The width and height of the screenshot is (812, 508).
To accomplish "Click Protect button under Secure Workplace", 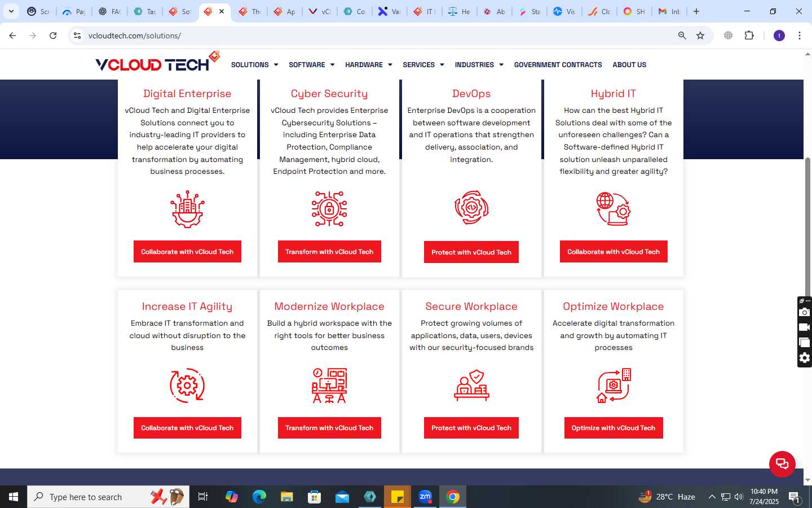I will (x=471, y=428).
